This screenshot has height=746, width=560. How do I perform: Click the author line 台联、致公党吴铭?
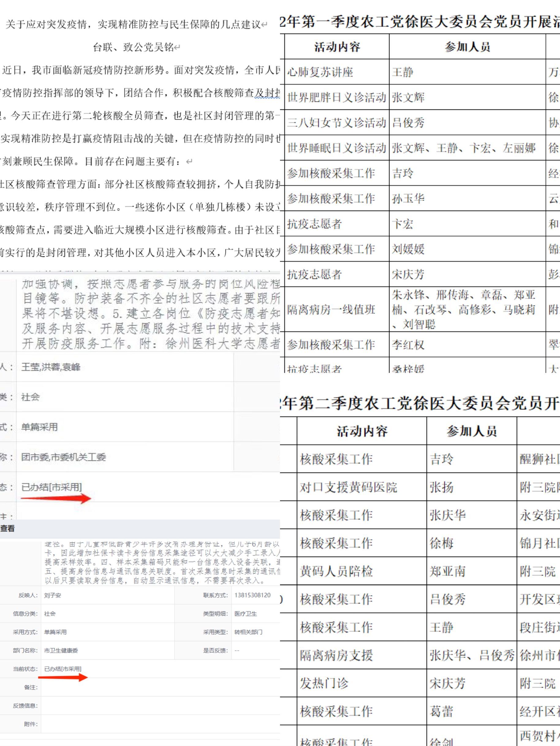coord(137,47)
